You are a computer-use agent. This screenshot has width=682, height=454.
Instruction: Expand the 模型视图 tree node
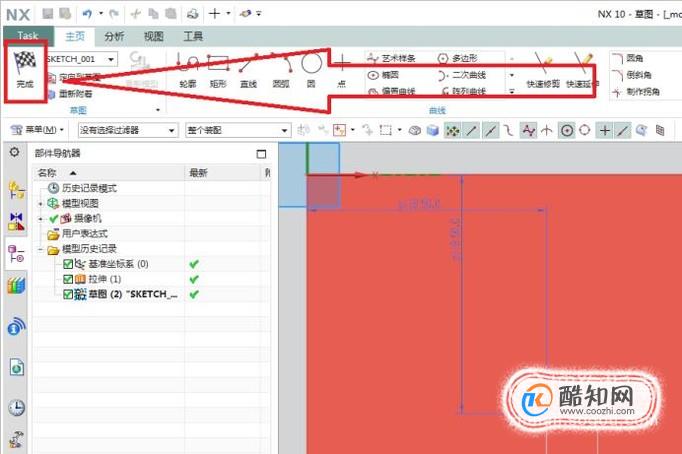point(40,204)
